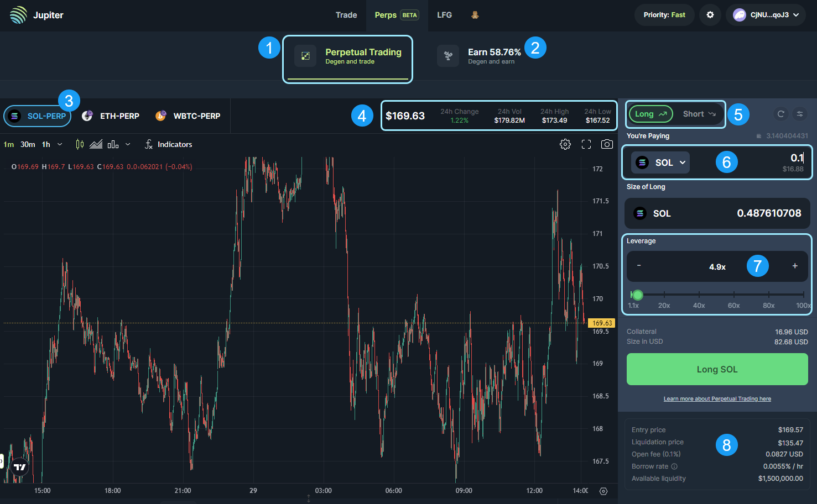The width and height of the screenshot is (817, 504).
Task: Toggle fullscreen chart mode icon
Action: click(x=586, y=144)
